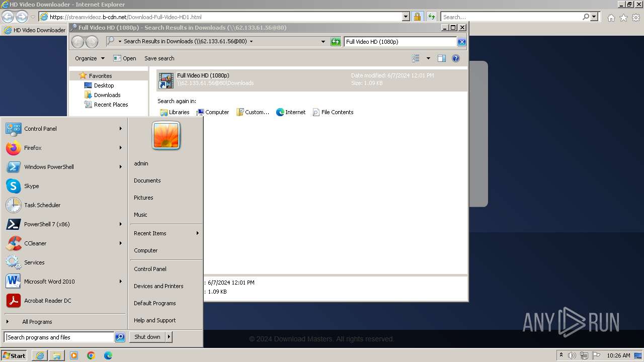Screen dimensions: 644x362
Task: Expand the Microsoft Word 2010 jump list arrow
Action: pyautogui.click(x=121, y=282)
